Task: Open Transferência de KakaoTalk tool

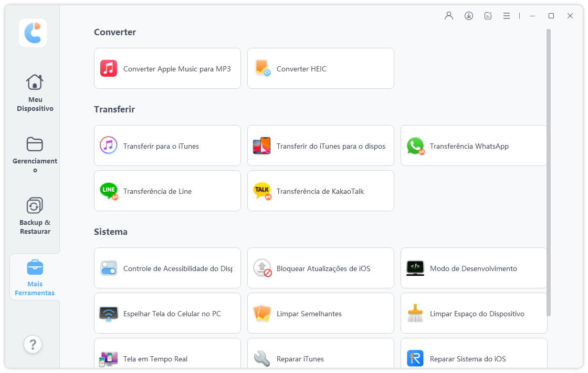Action: tap(320, 191)
